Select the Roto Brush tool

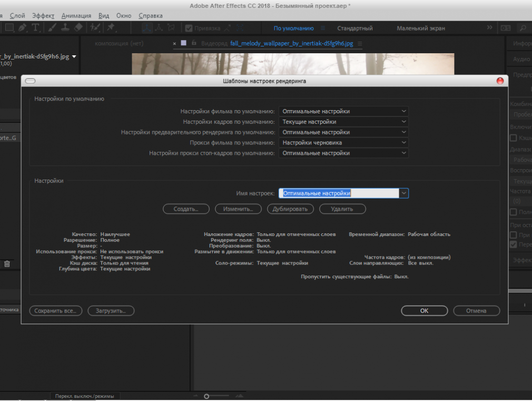pyautogui.click(x=95, y=28)
